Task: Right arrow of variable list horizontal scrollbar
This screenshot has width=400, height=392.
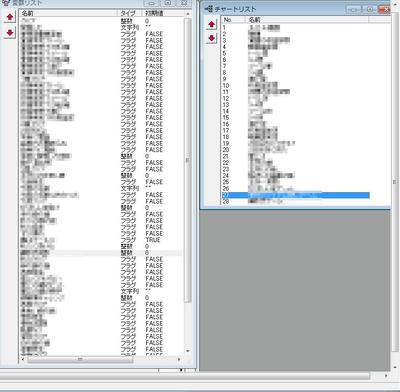Action: point(179,360)
